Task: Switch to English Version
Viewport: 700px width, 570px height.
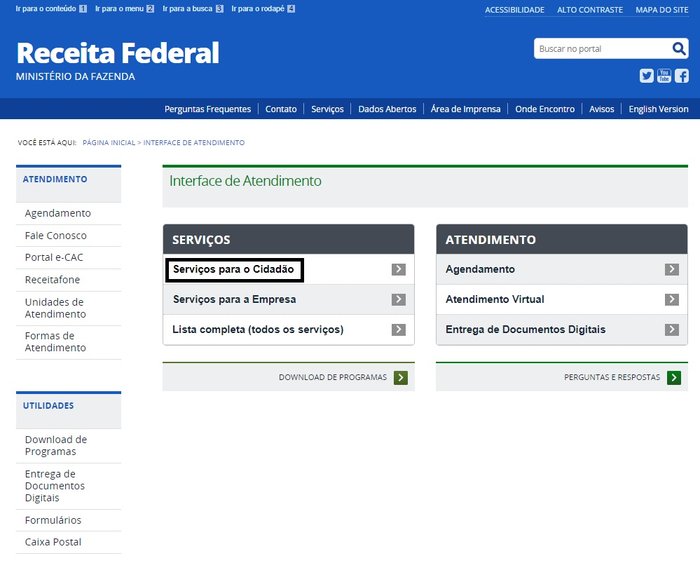Action: pos(658,109)
